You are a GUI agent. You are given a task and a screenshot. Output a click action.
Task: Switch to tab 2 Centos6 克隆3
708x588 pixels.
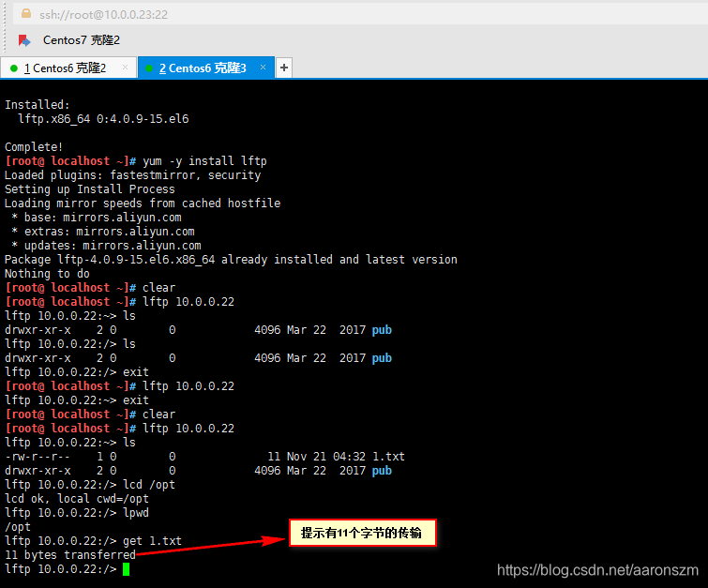206,68
